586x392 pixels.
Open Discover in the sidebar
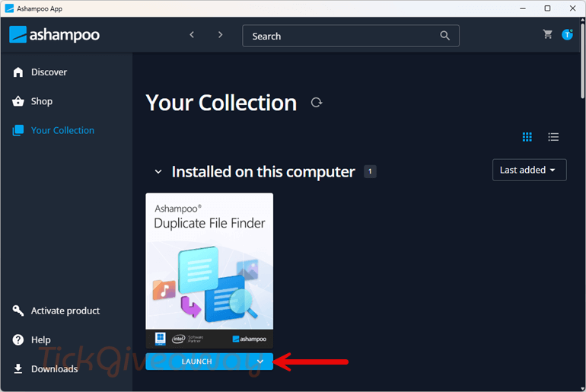(49, 72)
